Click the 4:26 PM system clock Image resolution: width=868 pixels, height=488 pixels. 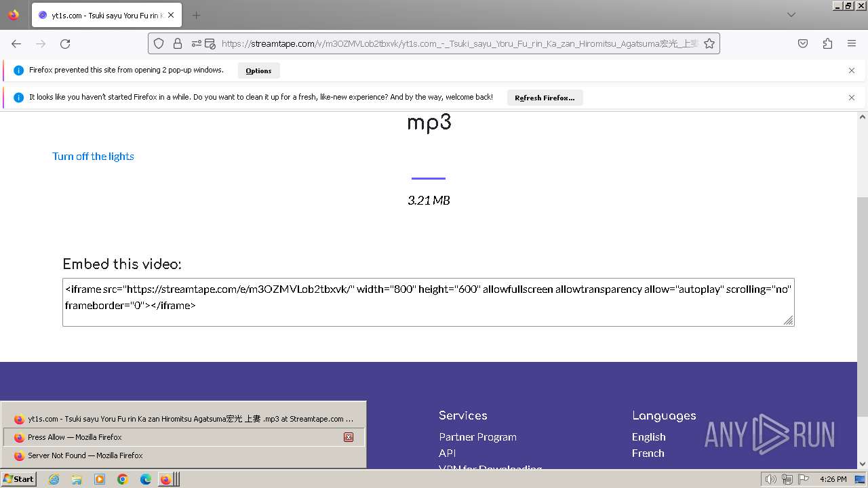click(x=833, y=479)
